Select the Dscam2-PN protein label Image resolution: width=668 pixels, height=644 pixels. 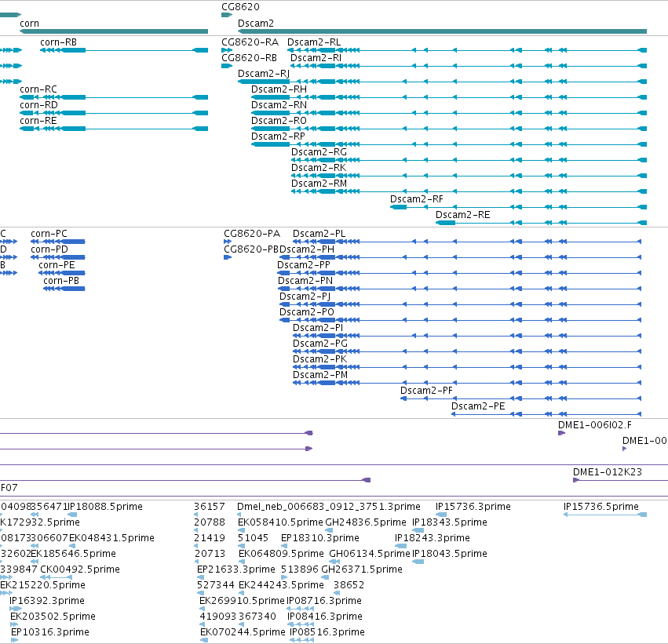pos(305,281)
